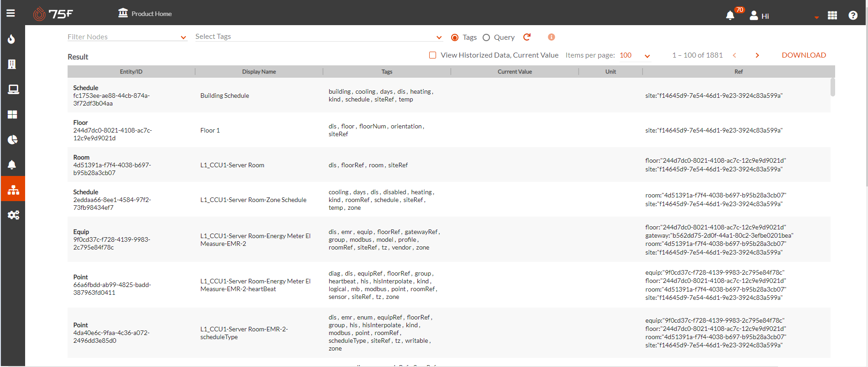Click the 1 – 100 of 1881 range label
The width and height of the screenshot is (868, 367).
point(697,55)
